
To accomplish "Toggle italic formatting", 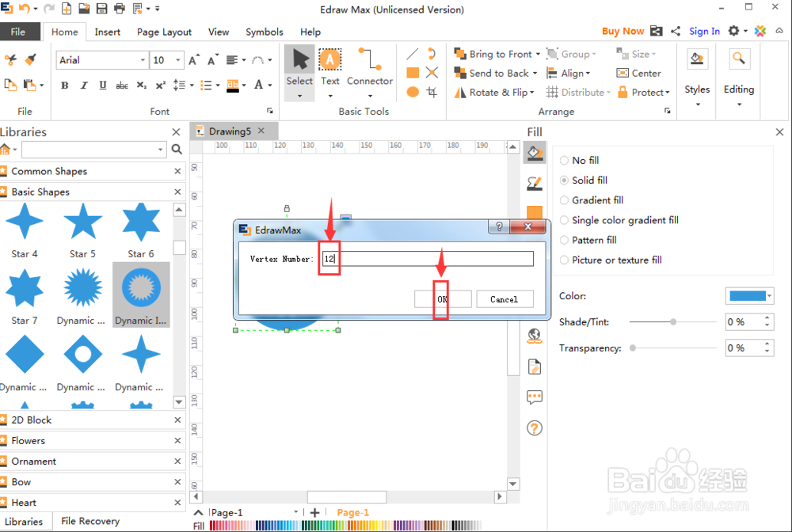I will pos(84,85).
